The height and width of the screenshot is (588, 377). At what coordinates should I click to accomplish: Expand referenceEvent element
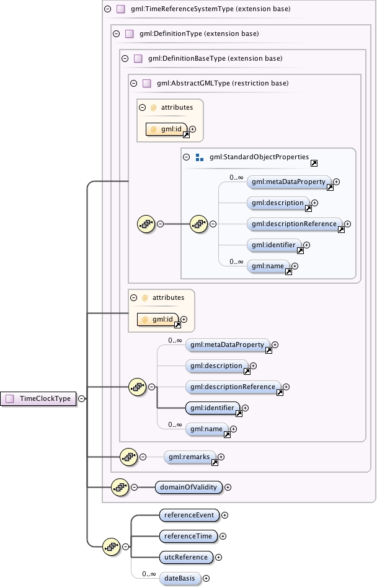tap(224, 516)
